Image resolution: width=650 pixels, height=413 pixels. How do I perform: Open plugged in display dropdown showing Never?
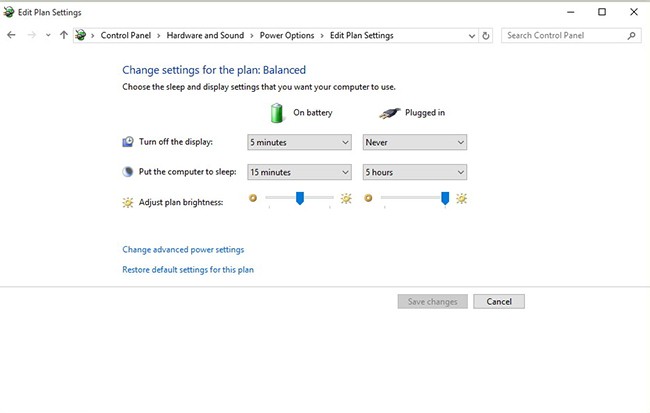[414, 143]
